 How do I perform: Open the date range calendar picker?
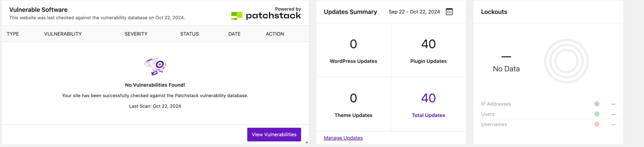450,12
